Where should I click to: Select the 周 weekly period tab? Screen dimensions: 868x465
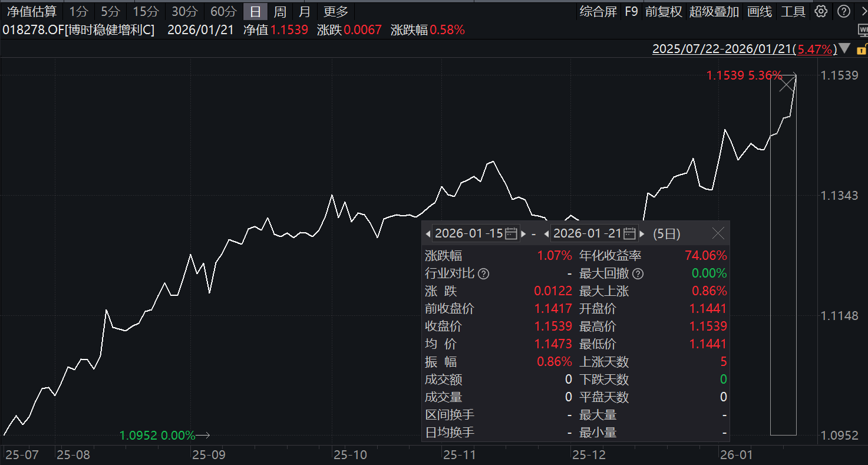(280, 11)
